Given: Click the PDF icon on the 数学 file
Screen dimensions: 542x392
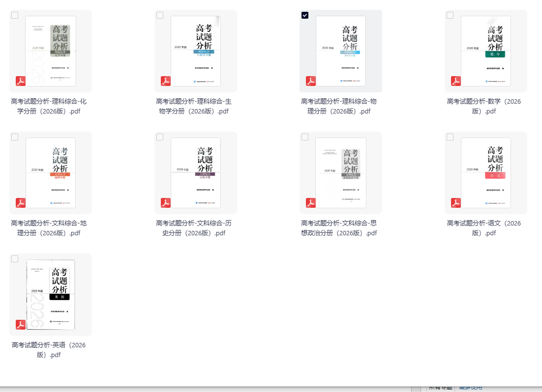Looking at the screenshot, I should 456,81.
